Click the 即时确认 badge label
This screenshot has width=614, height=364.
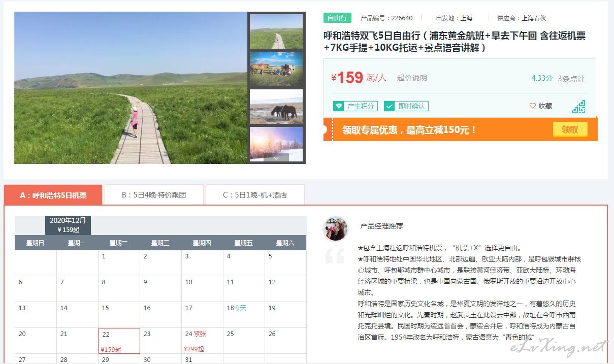(x=411, y=106)
